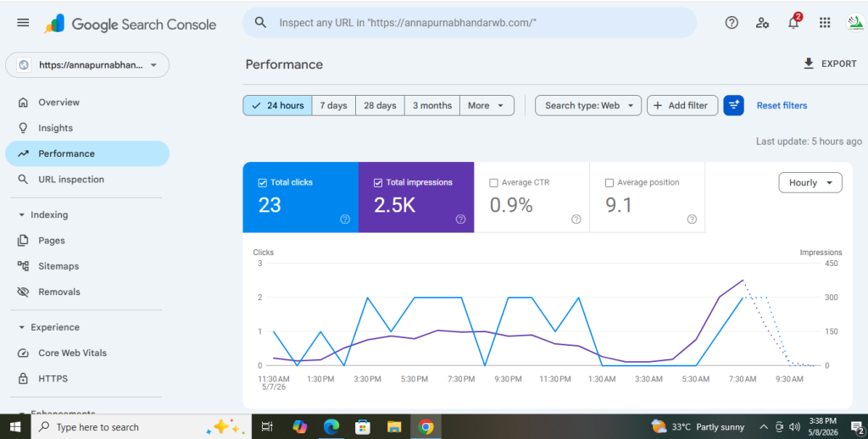868x439 pixels.
Task: Open Insights in sidebar
Action: pyautogui.click(x=87, y=128)
